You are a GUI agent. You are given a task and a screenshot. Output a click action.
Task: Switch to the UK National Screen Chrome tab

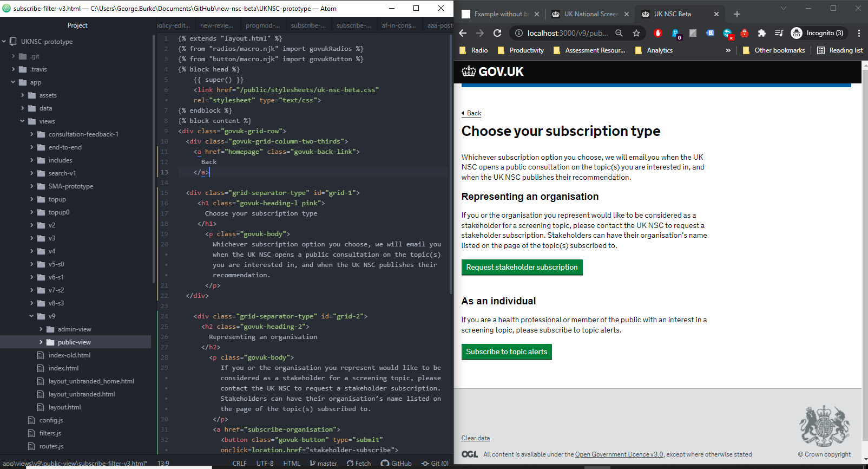(x=590, y=14)
